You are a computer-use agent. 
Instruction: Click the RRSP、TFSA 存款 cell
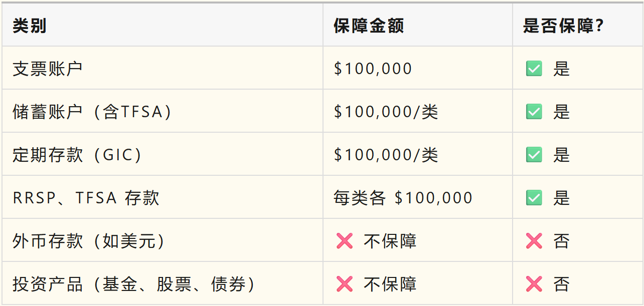click(163, 197)
